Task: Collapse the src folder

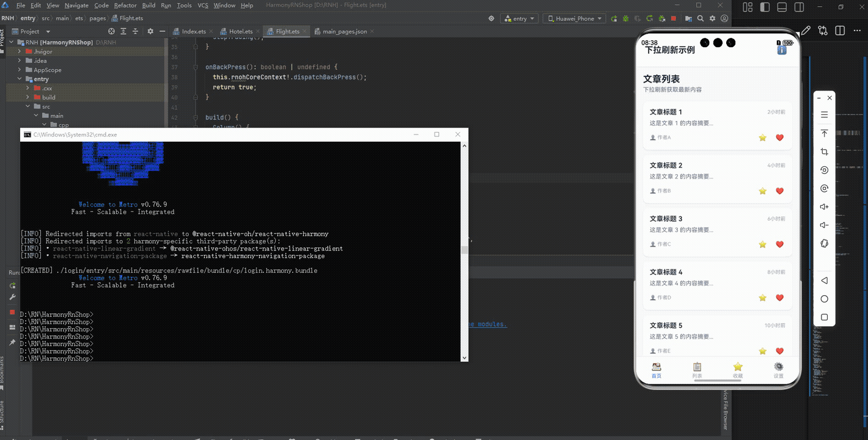Action: click(x=28, y=106)
